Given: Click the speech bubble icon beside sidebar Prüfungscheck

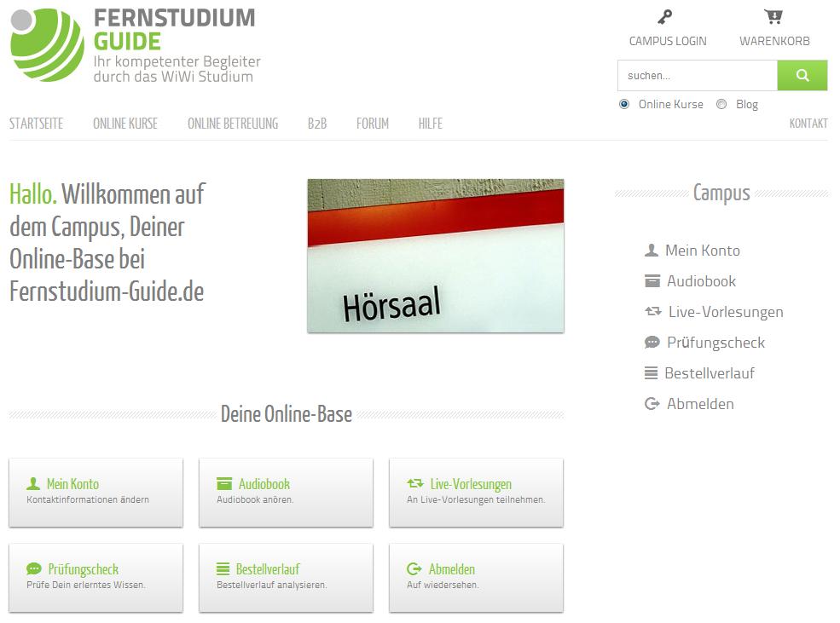Looking at the screenshot, I should click(652, 342).
